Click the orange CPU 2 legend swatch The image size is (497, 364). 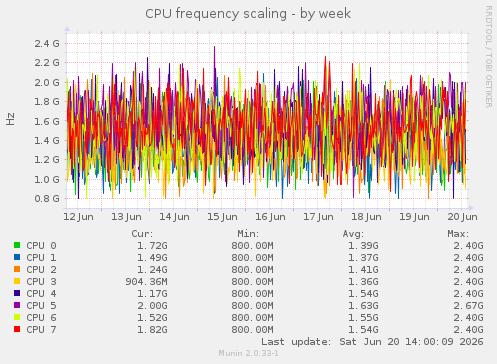17,269
